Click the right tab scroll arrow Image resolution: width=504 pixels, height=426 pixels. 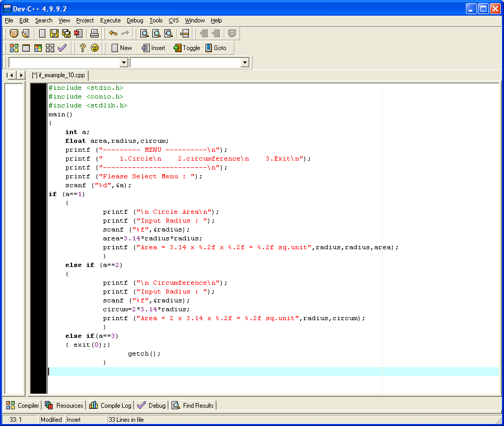click(x=21, y=75)
